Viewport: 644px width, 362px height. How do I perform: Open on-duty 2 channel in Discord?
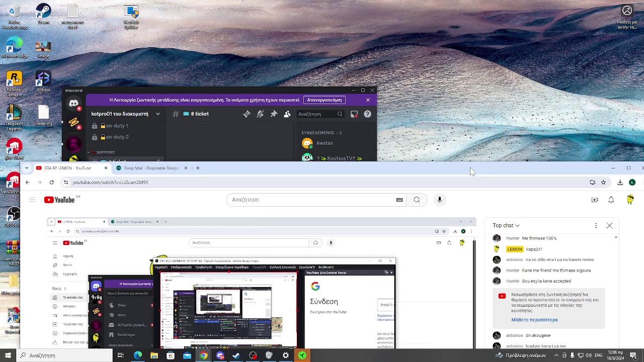126,137
